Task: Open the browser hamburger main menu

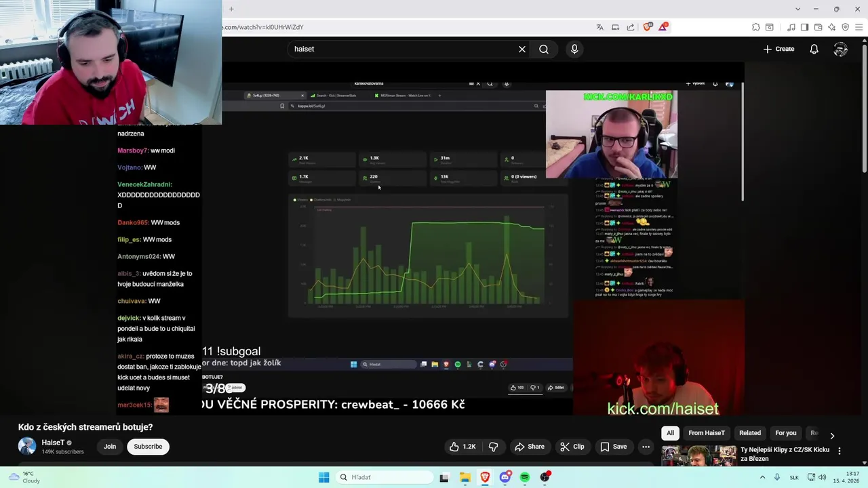Action: point(859,27)
